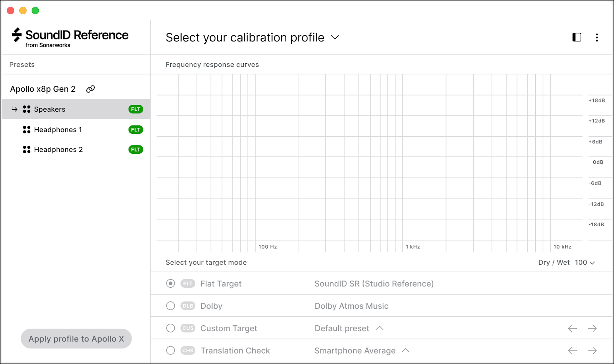Click the previous arrow for Custom Target preset
614x364 pixels.
point(572,328)
